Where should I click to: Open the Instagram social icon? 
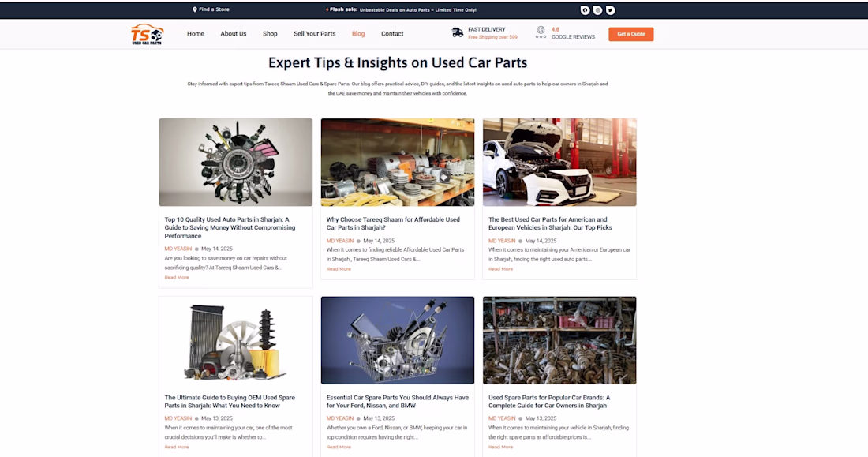(597, 10)
